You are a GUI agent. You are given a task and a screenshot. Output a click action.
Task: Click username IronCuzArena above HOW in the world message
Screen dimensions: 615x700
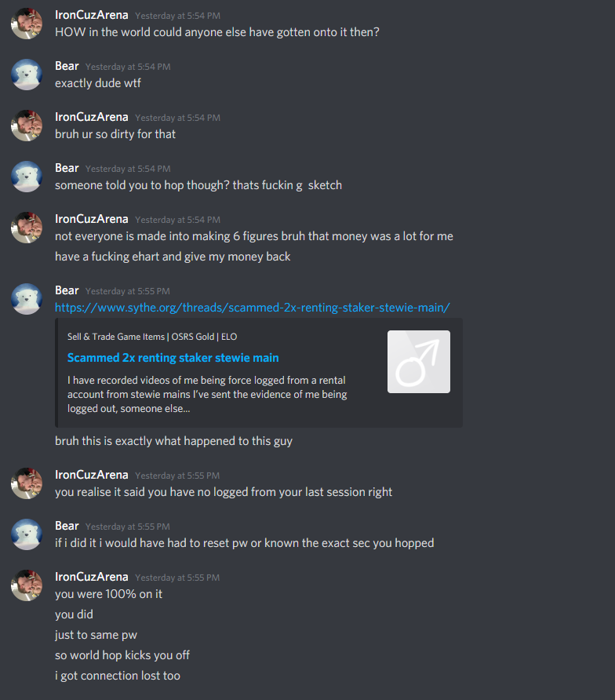click(92, 15)
